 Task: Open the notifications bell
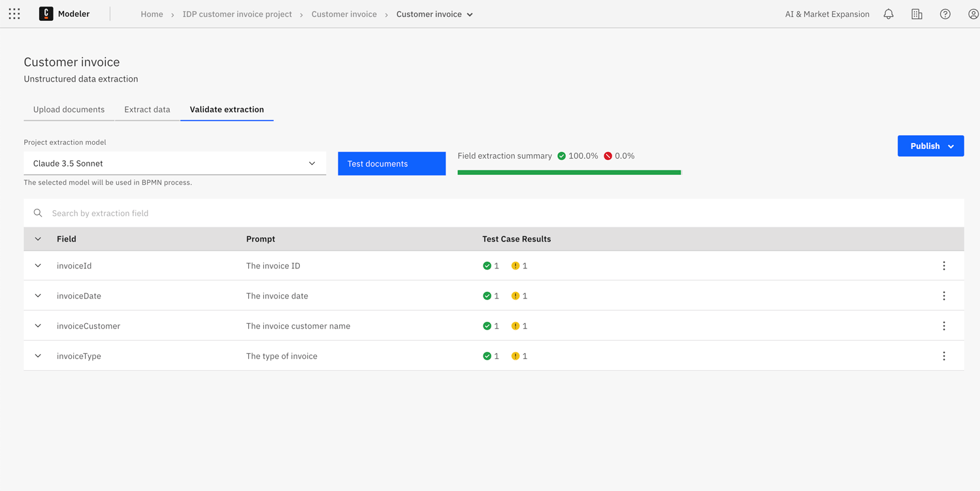click(x=888, y=14)
